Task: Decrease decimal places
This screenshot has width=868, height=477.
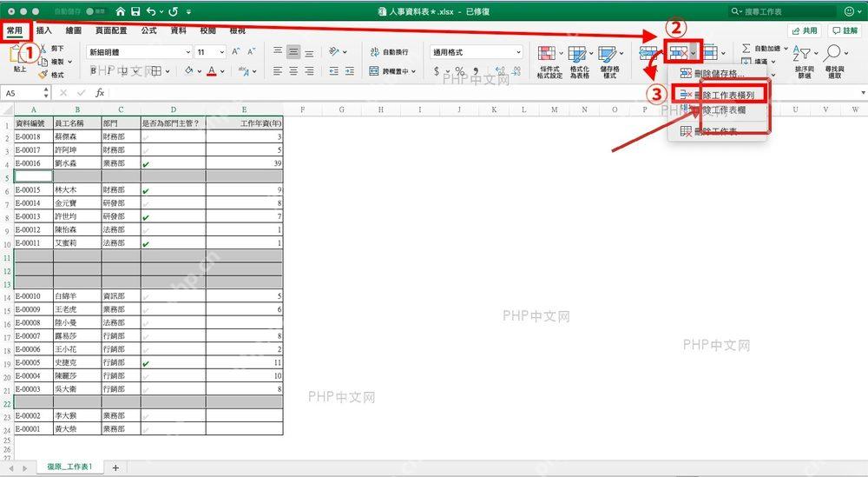Action: tap(516, 71)
